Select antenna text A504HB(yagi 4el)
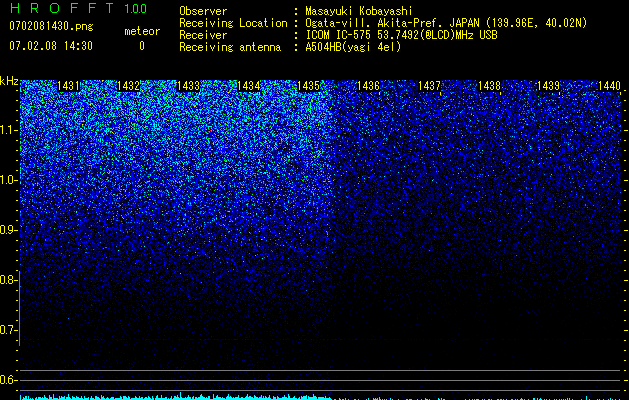Image resolution: width=629 pixels, height=400 pixels. click(353, 47)
